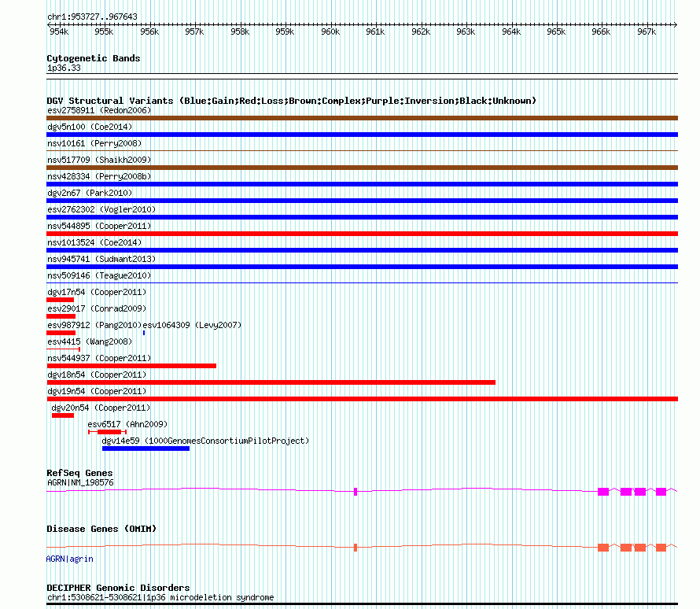The image size is (700, 609).
Task: Open the Disease Genes (OMIM) track title
Action: point(101,529)
